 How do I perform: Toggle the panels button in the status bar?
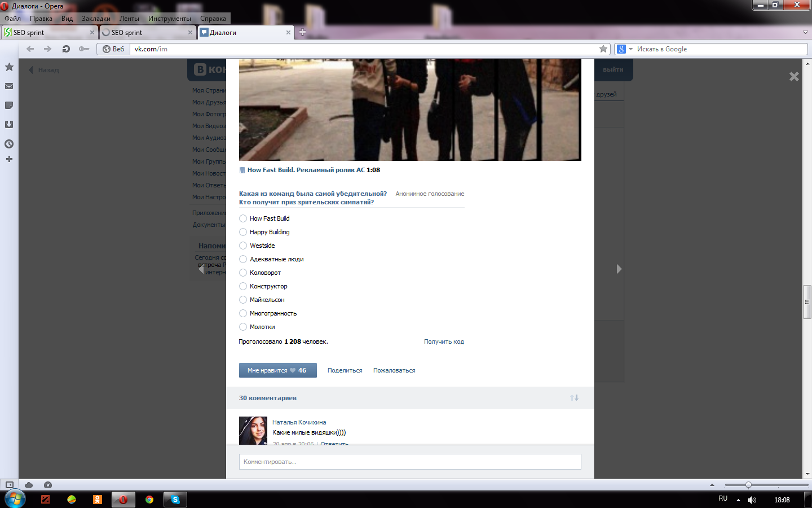click(10, 485)
